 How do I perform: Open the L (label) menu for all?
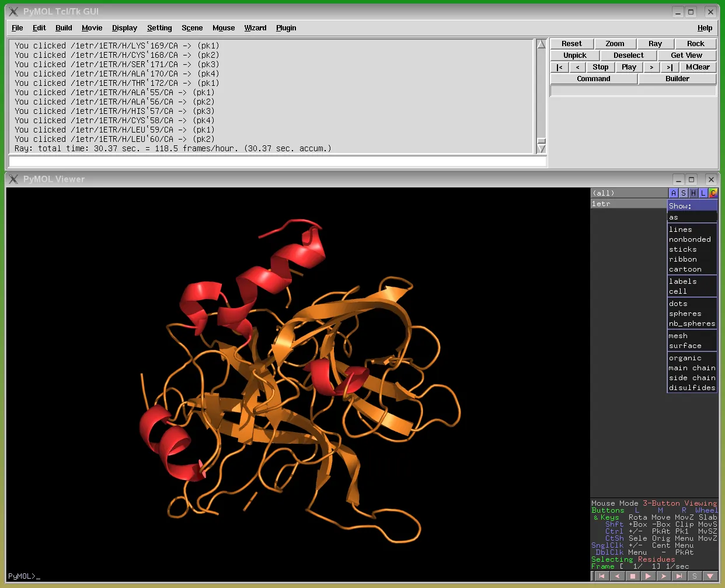coord(703,193)
